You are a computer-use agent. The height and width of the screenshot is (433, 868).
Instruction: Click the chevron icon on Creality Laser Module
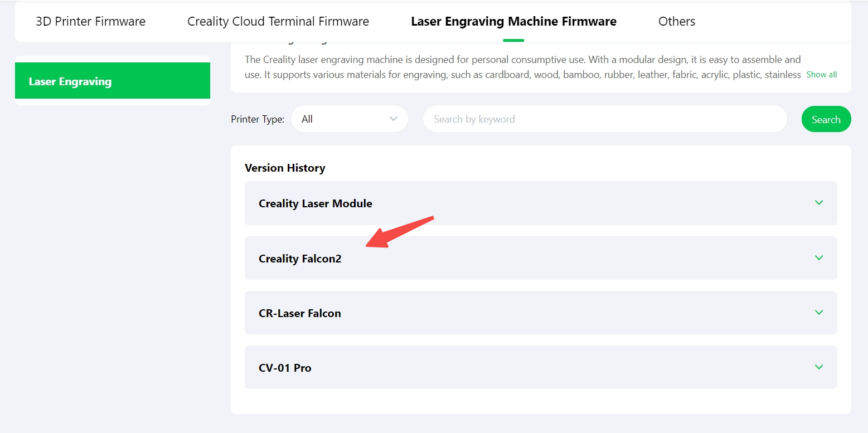click(818, 202)
